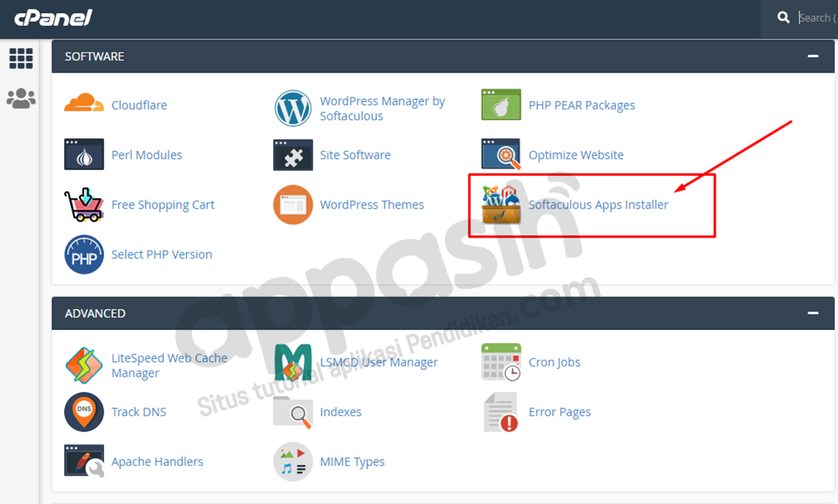838x504 pixels.
Task: Click the LiteSpeed Web Cache Manager icon
Action: pos(84,365)
